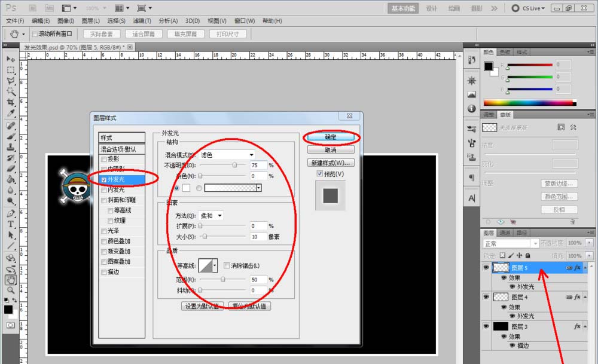Check the 消除锯齿 anti-alias checkbox
This screenshot has height=364, width=598.
227,265
